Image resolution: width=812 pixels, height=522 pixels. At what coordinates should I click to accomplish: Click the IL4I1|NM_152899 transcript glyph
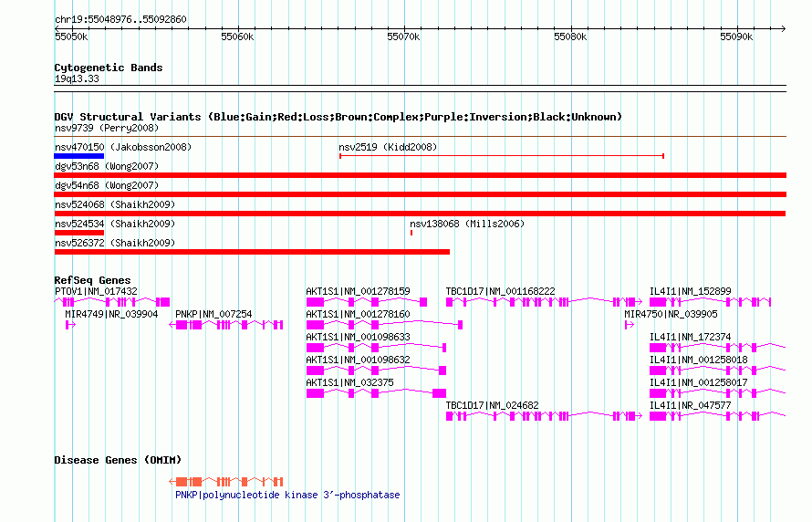tap(711, 302)
